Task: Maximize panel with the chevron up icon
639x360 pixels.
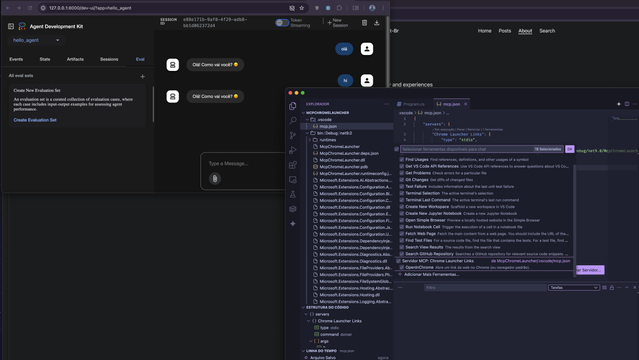Action: coord(627,287)
